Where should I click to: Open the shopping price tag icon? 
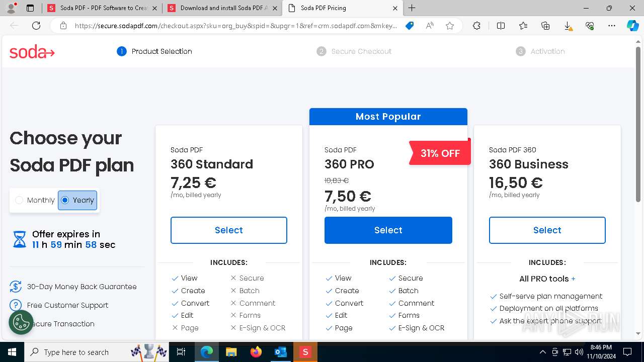point(410,26)
